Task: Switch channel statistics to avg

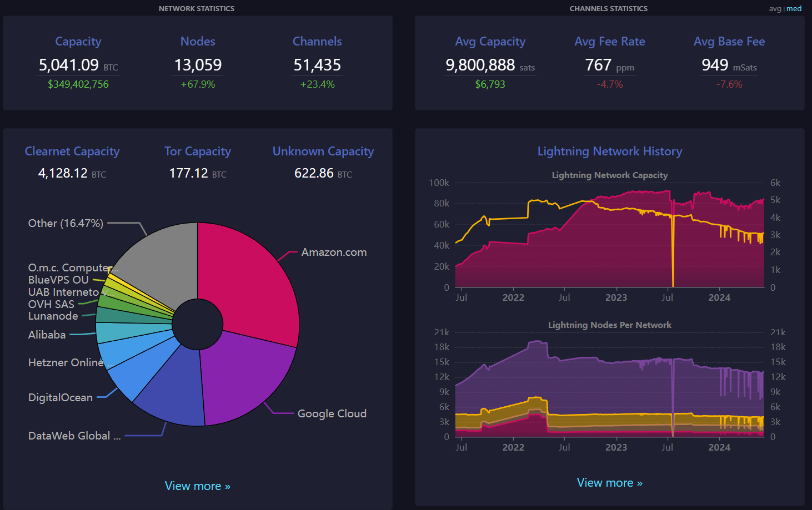Action: tap(775, 8)
